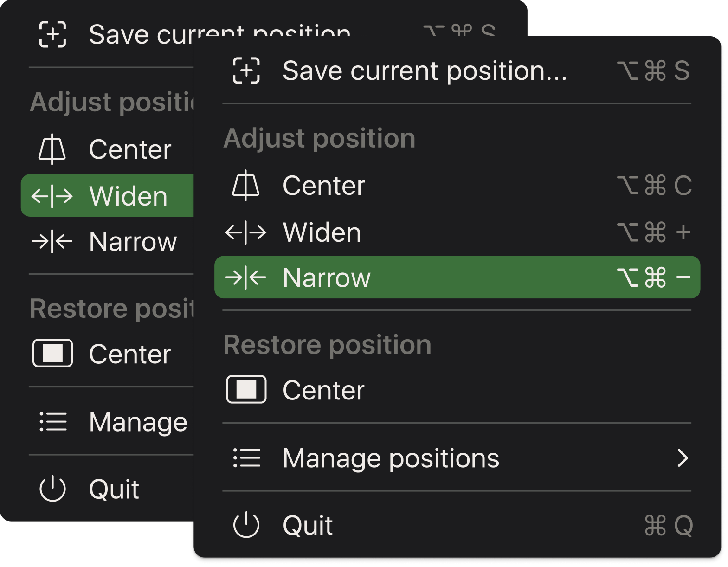
Task: Click the Narrow arrows icon in highlighted row
Action: coord(246,277)
